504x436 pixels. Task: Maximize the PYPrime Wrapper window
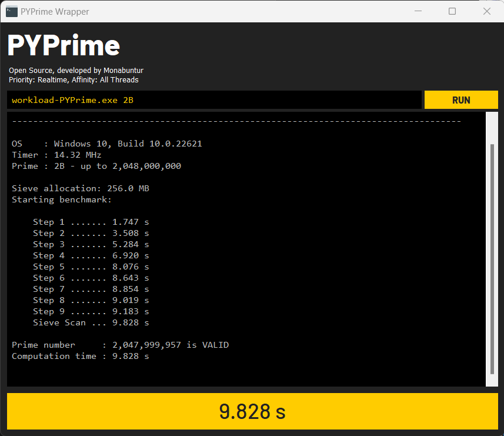coord(452,11)
